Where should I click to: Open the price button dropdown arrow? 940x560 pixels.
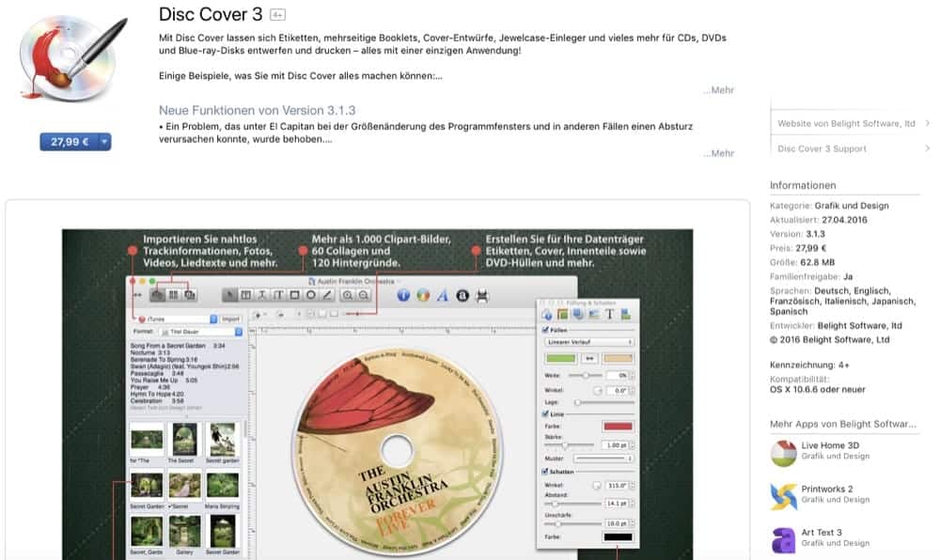pos(104,142)
